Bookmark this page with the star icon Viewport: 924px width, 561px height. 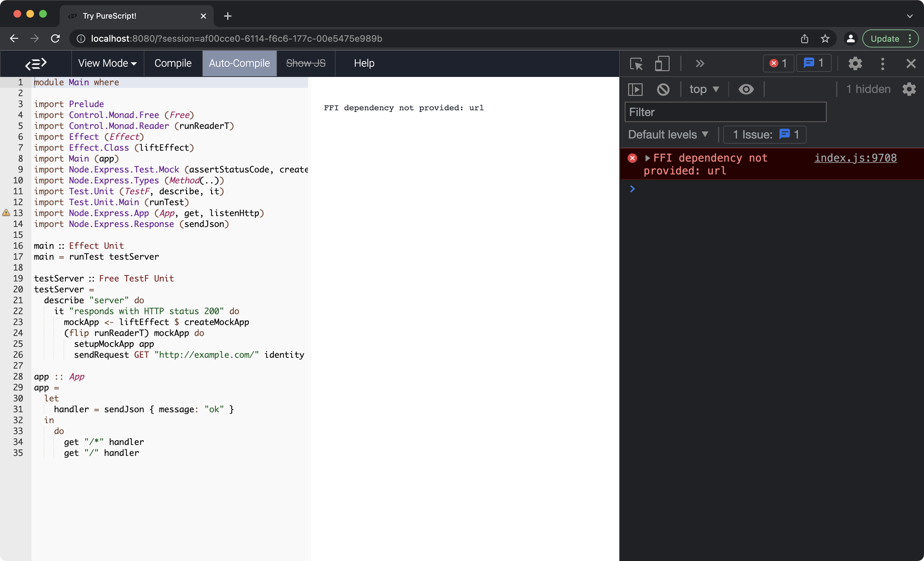[825, 38]
